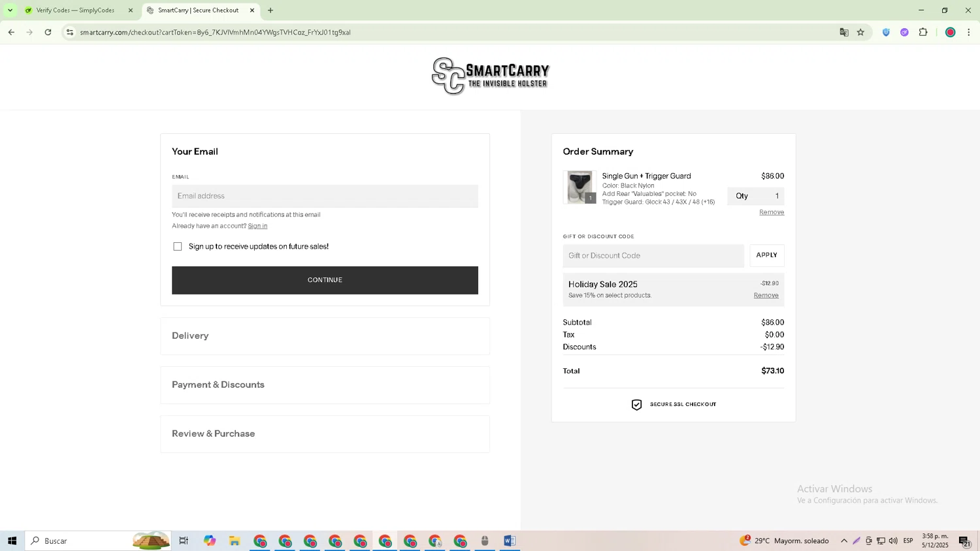Open the mouse app icon on the taskbar
Image resolution: width=980 pixels, height=551 pixels.
pos(485,541)
